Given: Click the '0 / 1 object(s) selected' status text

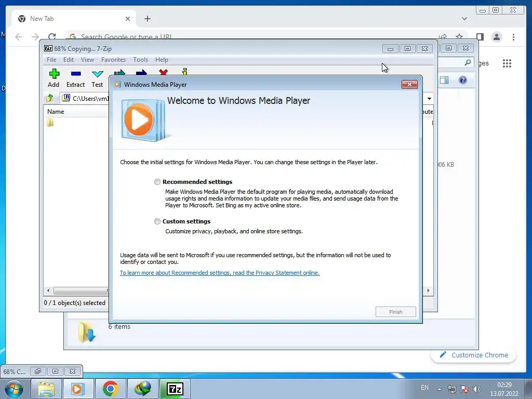Looking at the screenshot, I should point(75,303).
